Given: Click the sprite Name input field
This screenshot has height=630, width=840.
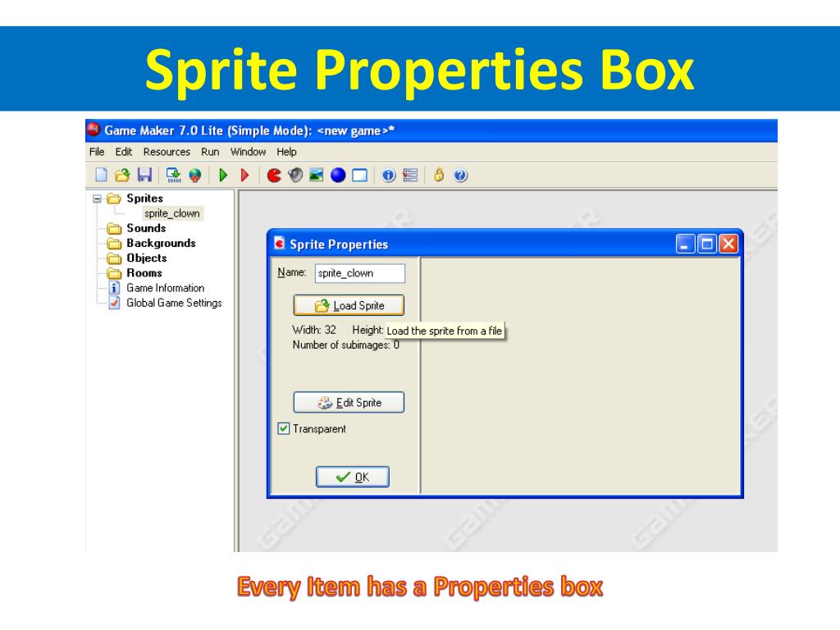Looking at the screenshot, I should click(360, 273).
